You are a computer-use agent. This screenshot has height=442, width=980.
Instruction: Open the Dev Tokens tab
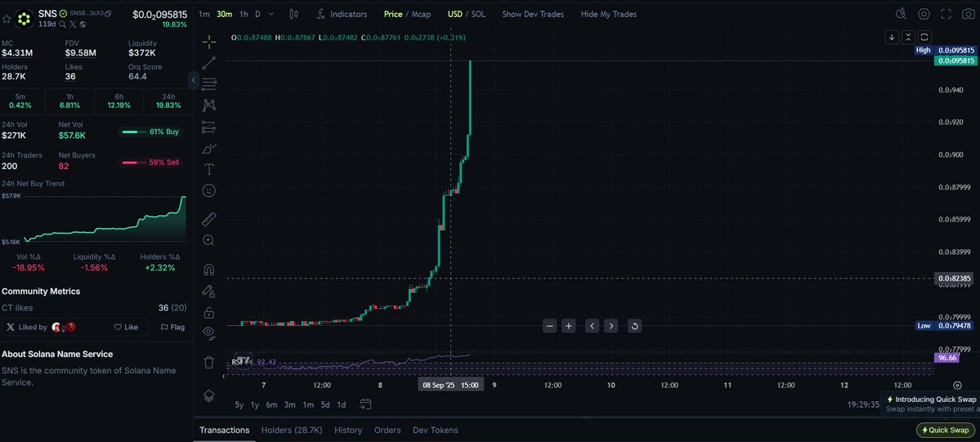(436, 430)
